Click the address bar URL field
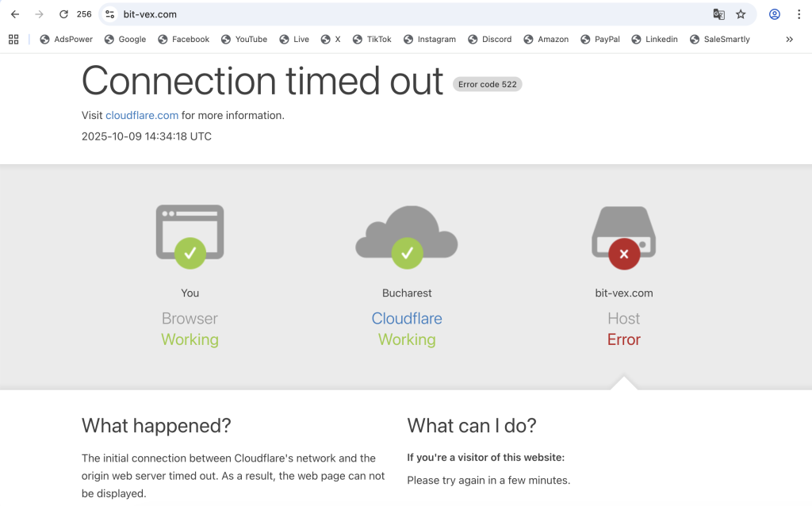This screenshot has width=812, height=506. pyautogui.click(x=396, y=14)
